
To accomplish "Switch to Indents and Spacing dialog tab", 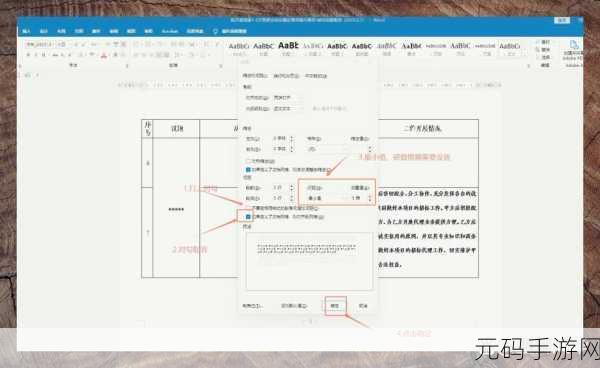I will (255, 76).
